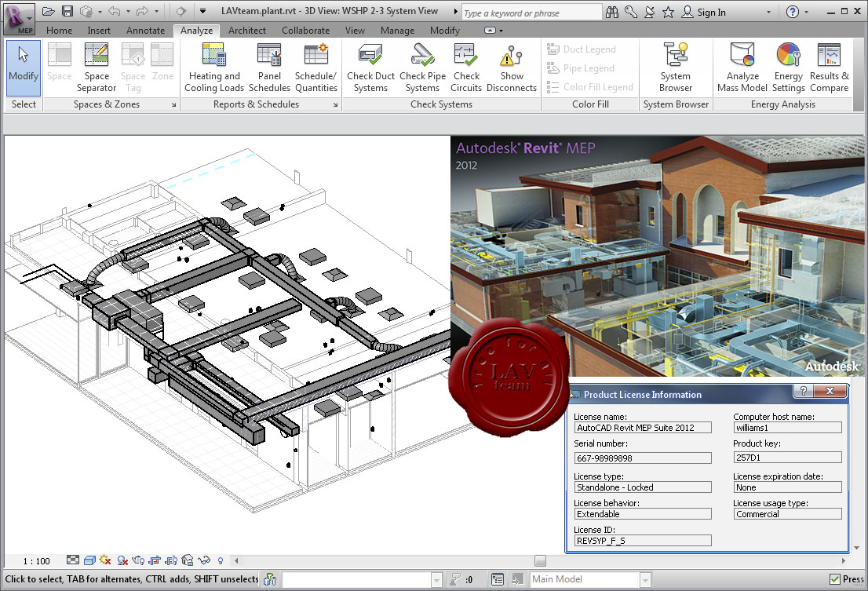Switch to the Collaborate ribbon tab

coord(305,31)
